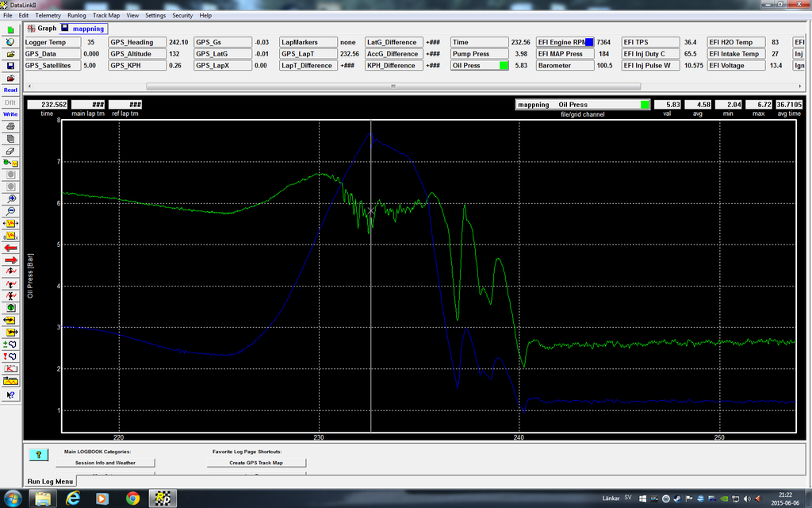Toggle the blue EFI Engine RPM indicator

tap(588, 42)
